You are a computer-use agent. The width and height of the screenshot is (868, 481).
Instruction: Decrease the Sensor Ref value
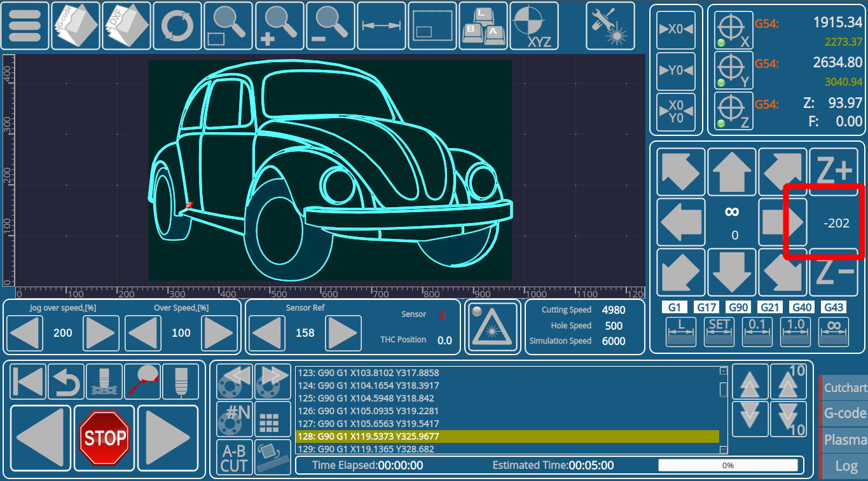coord(266,333)
